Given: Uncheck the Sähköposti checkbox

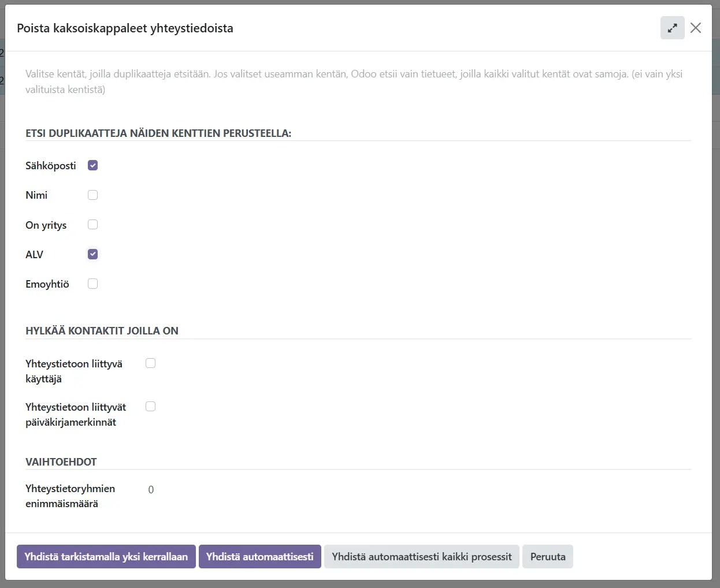Looking at the screenshot, I should pyautogui.click(x=92, y=165).
